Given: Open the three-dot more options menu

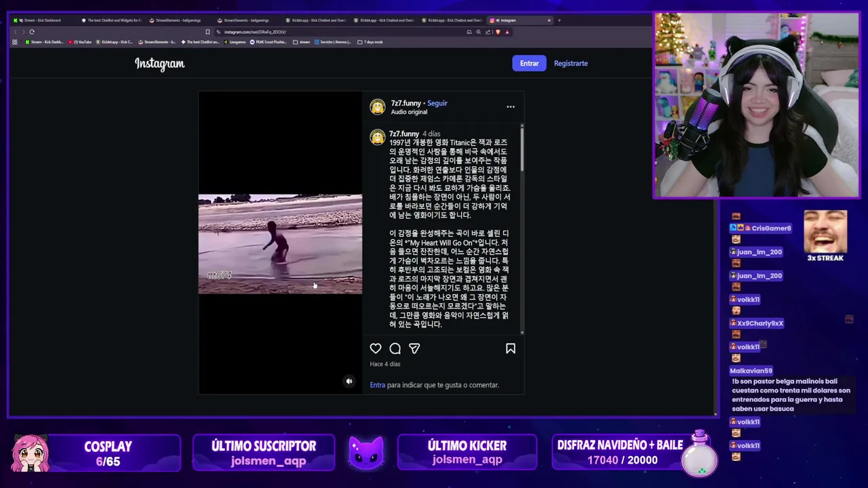Looking at the screenshot, I should click(x=511, y=106).
